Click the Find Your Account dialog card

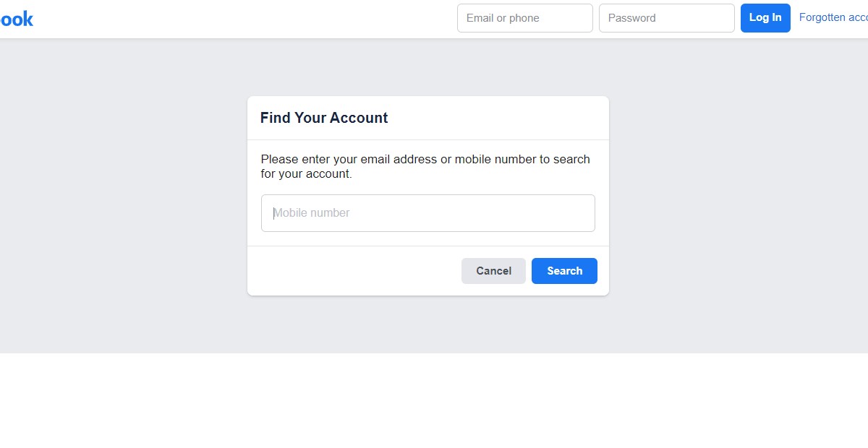click(427, 195)
